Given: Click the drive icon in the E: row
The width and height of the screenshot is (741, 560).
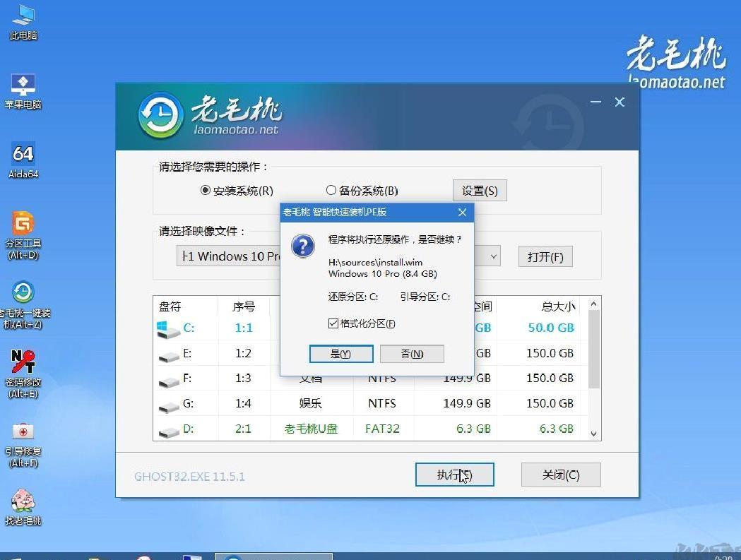Looking at the screenshot, I should tap(169, 357).
